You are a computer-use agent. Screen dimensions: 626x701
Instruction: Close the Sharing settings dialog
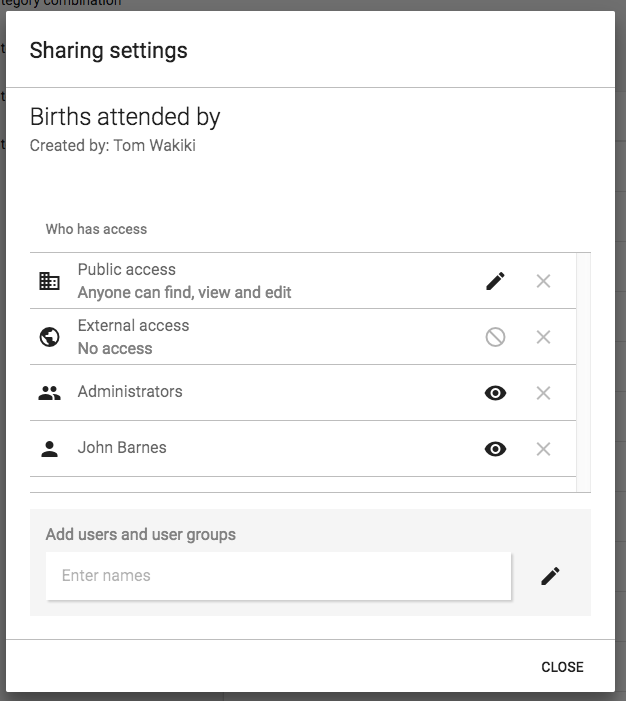(562, 667)
